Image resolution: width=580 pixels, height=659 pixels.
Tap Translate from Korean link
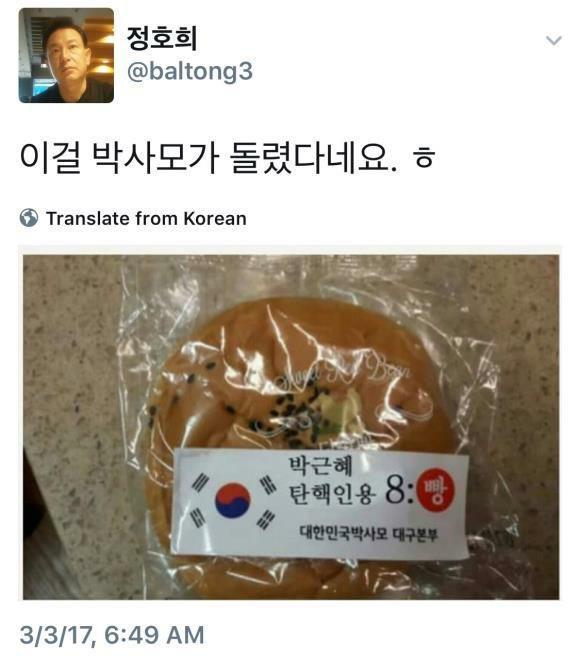point(146,219)
